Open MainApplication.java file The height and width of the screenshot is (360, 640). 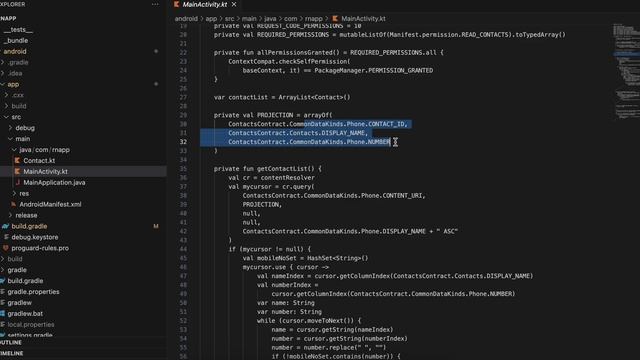[x=54, y=182]
